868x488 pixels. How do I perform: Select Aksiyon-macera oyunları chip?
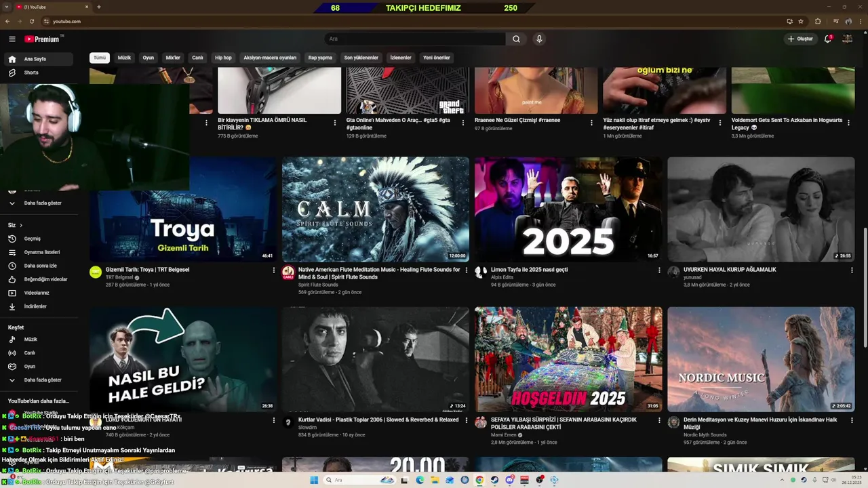270,58
